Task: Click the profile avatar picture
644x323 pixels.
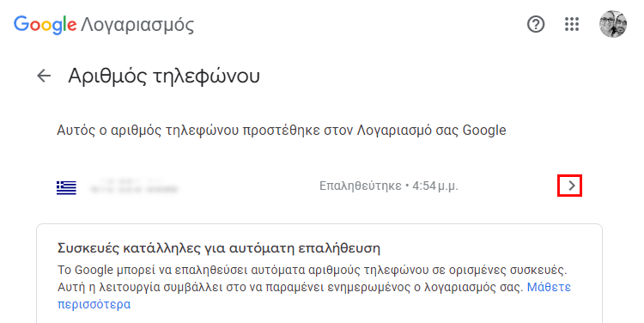Action: pyautogui.click(x=613, y=24)
